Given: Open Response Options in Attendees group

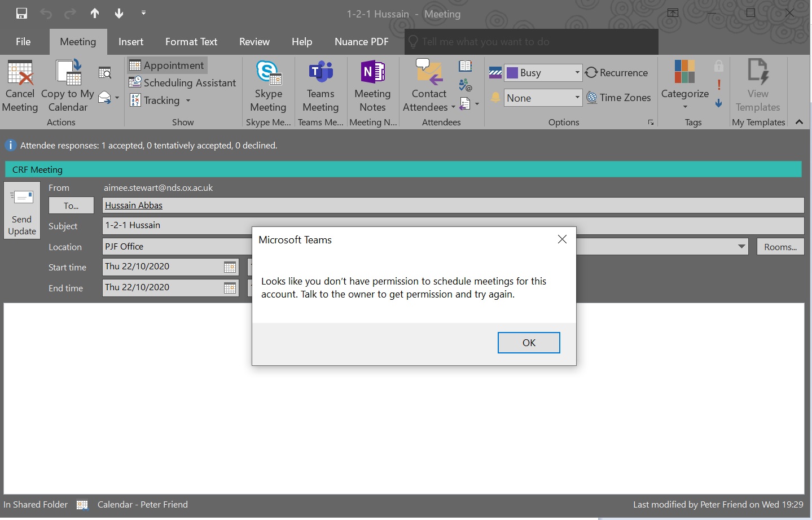Looking at the screenshot, I should pos(469,104).
